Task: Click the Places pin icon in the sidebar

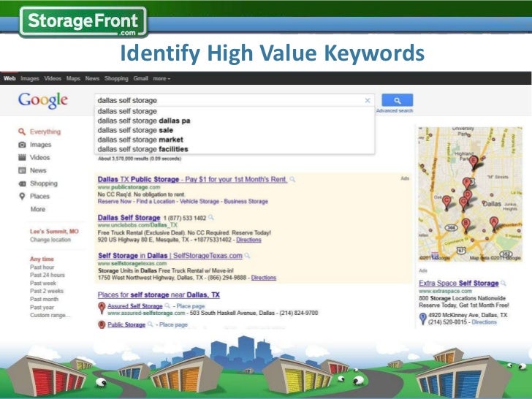Action: 22,197
